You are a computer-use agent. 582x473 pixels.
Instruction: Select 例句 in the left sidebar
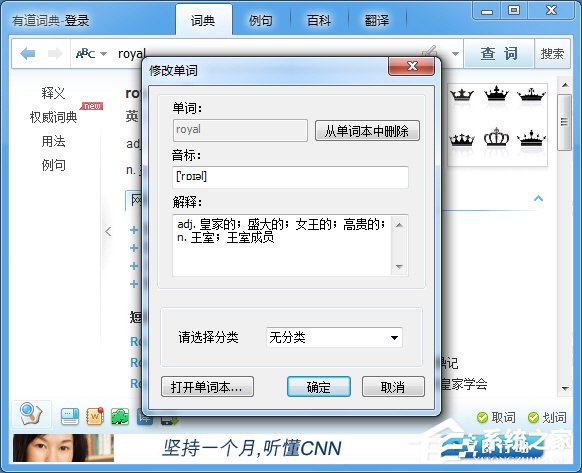[x=53, y=165]
